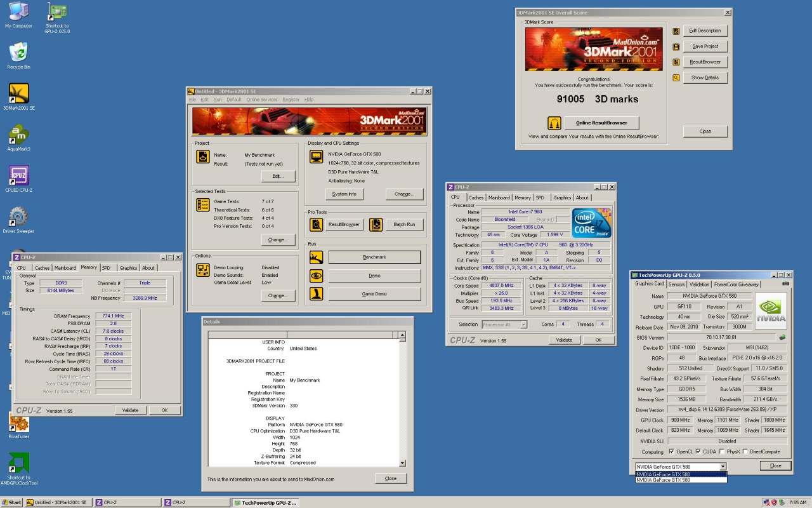The height and width of the screenshot is (508, 812).
Task: Open the AquaMark3 desktop shortcut
Action: coord(18,135)
